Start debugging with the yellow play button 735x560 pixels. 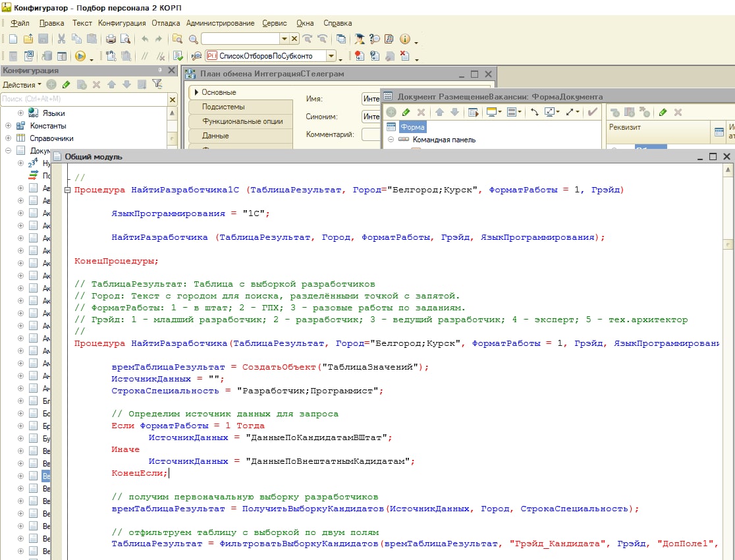click(80, 56)
